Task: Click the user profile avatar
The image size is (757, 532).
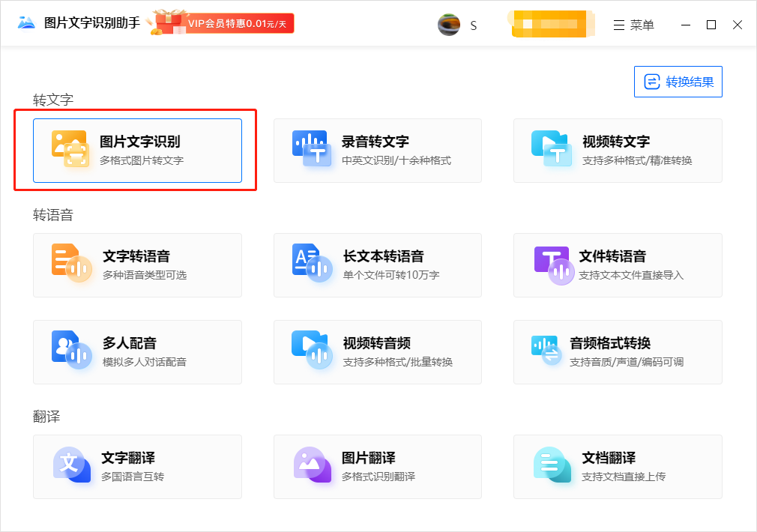Action: (x=448, y=25)
